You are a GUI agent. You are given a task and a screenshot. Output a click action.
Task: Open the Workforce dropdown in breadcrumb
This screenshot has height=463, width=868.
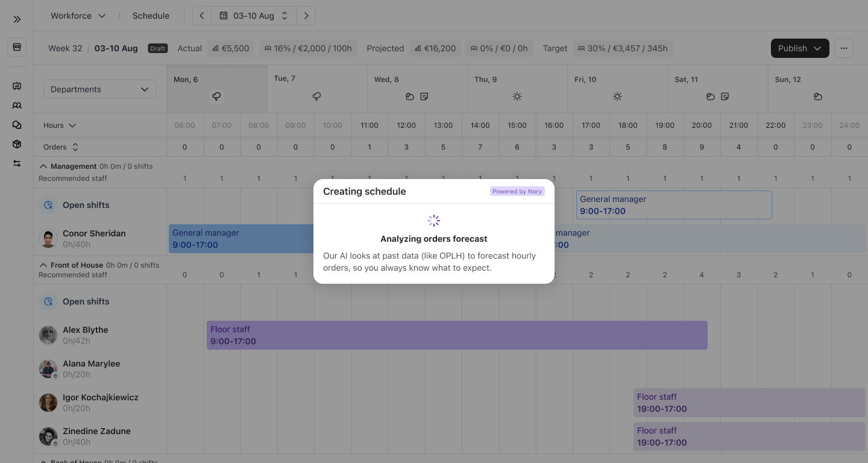(78, 16)
